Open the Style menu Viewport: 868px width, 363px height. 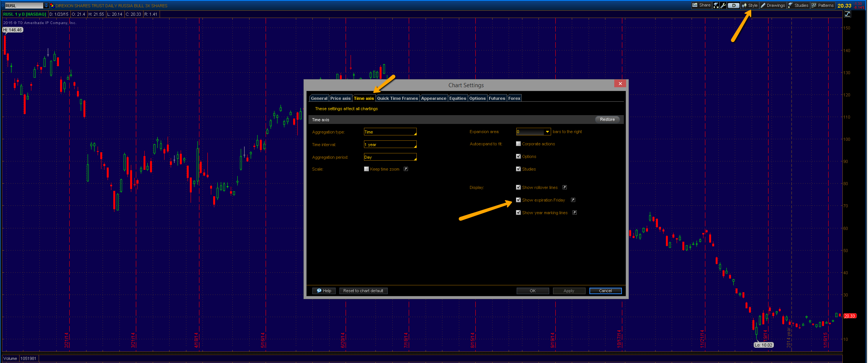[750, 5]
